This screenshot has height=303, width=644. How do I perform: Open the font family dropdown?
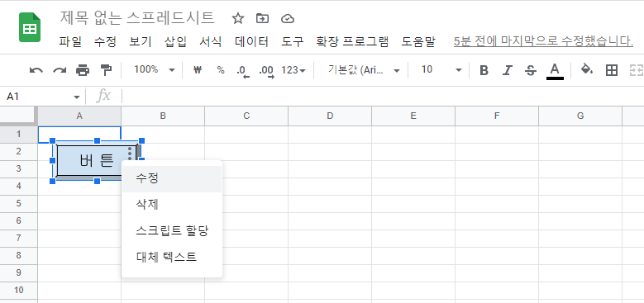point(364,70)
